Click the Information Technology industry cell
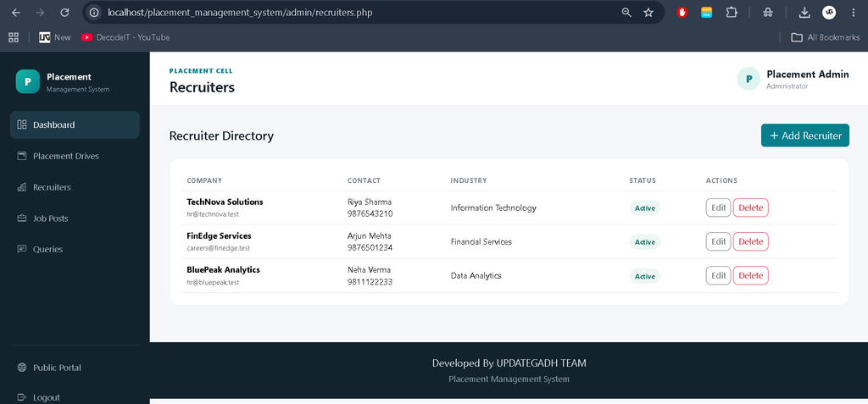868x404 pixels. 493,208
